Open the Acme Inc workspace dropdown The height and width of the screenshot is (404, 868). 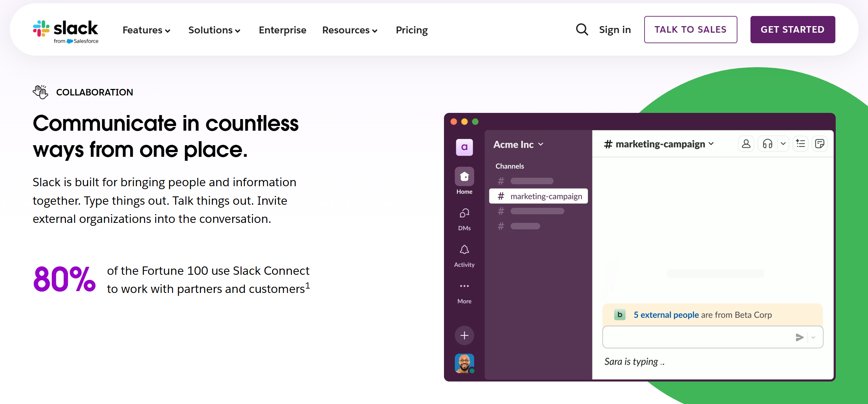coord(519,144)
